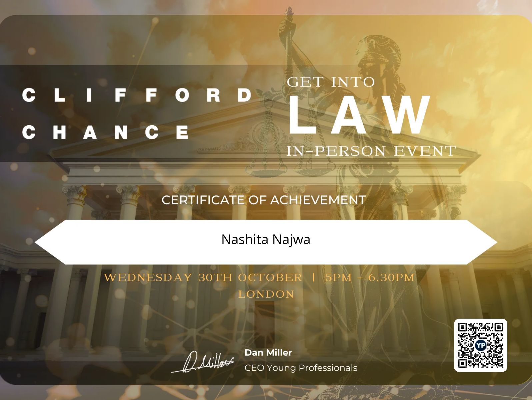Click the "CHANCE" logo text
The image size is (532, 400).
click(x=105, y=132)
